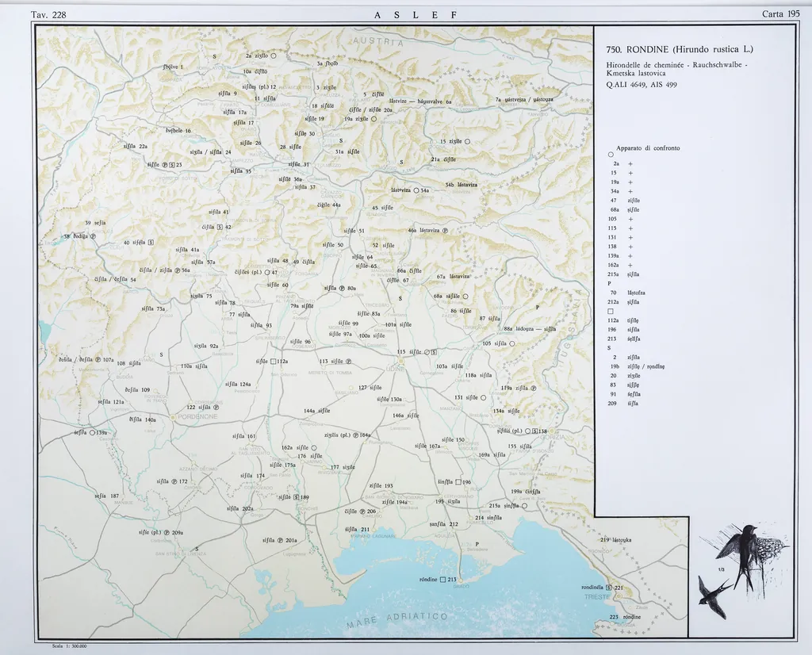This screenshot has height=655, width=812.
Task: Click the flying swallow drawing
Action: click(x=711, y=595)
